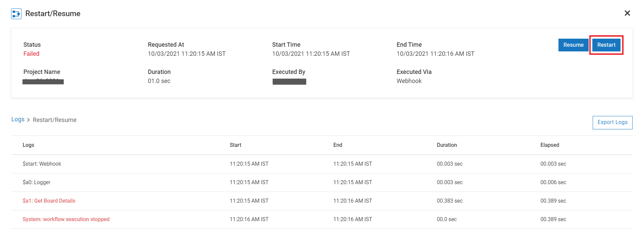Click 00.383 sec duration in Get Board row
Image resolution: width=644 pixels, height=247 pixels.
click(450, 201)
